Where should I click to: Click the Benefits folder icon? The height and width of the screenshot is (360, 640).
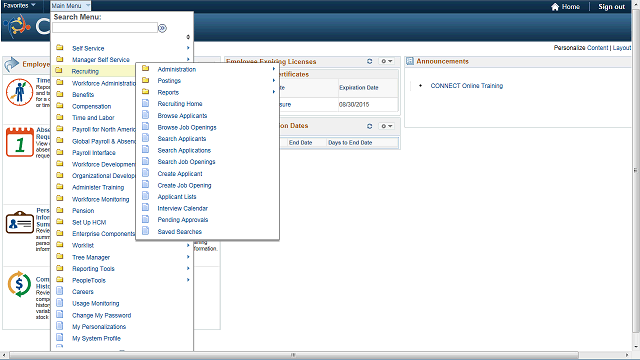click(60, 94)
